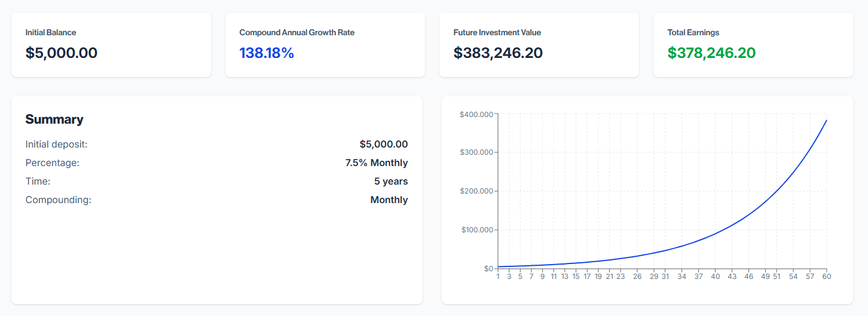Select the $5,000.00 Initial Balance card amount
The height and width of the screenshot is (316, 868).
[61, 53]
